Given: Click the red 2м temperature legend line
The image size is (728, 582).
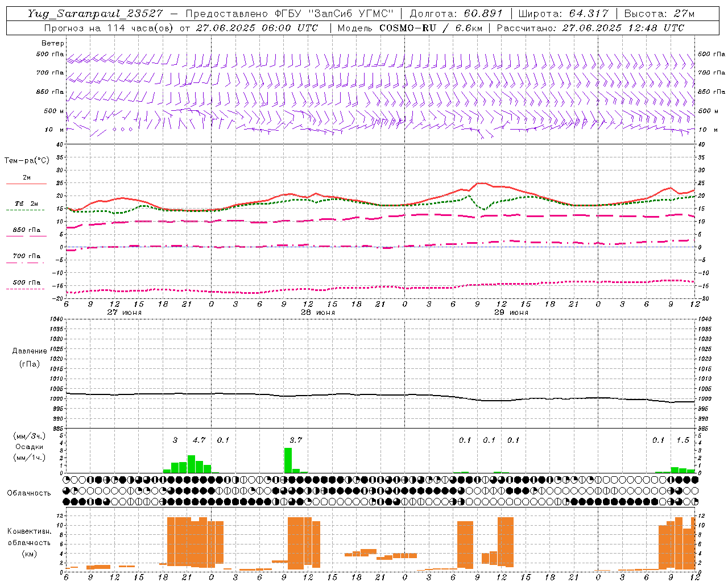Looking at the screenshot, I should (26, 184).
